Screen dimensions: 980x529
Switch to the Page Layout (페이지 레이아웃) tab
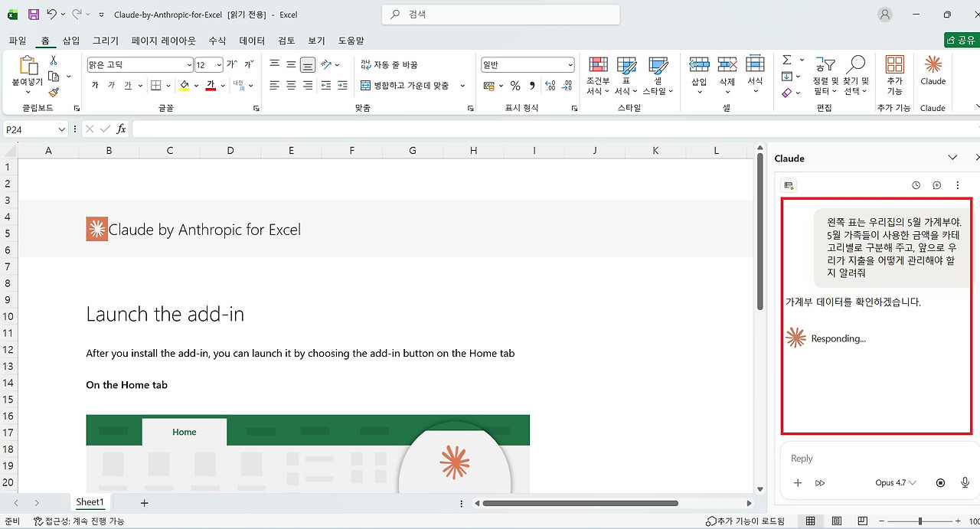[x=163, y=41]
